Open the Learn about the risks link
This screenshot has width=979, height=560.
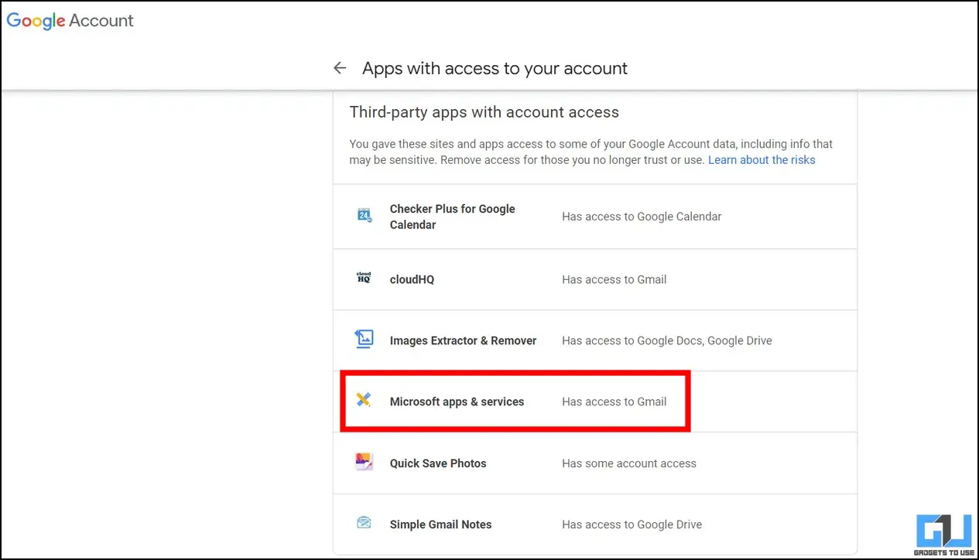pyautogui.click(x=762, y=160)
